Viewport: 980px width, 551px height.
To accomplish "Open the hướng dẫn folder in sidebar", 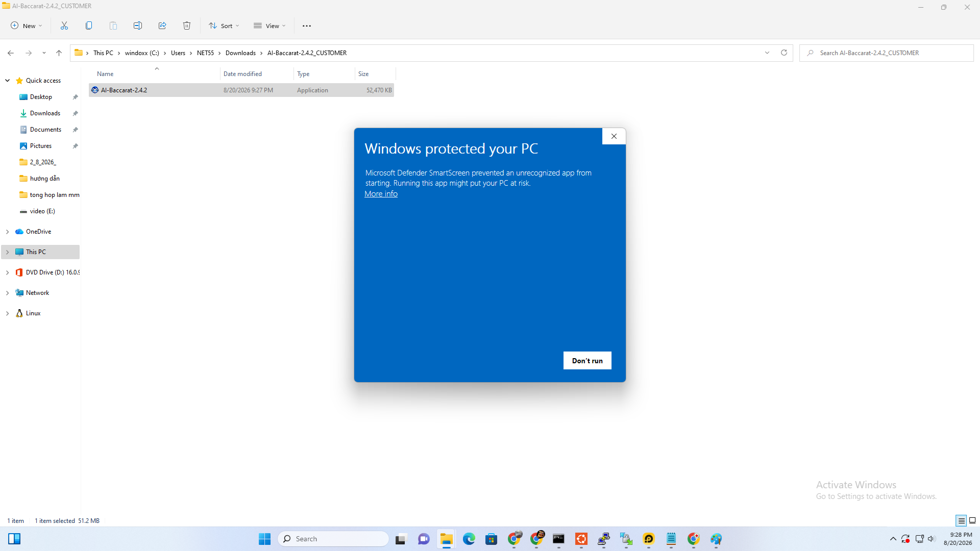I will 45,179.
